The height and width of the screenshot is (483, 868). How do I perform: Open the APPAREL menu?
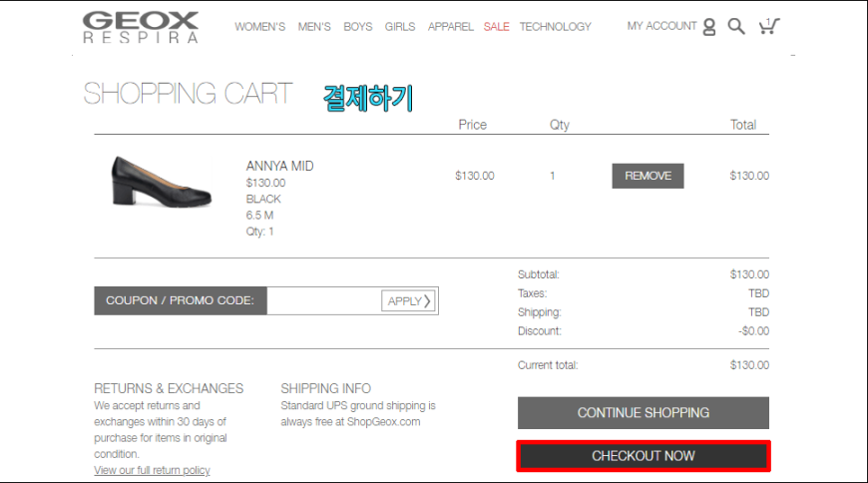pos(450,27)
